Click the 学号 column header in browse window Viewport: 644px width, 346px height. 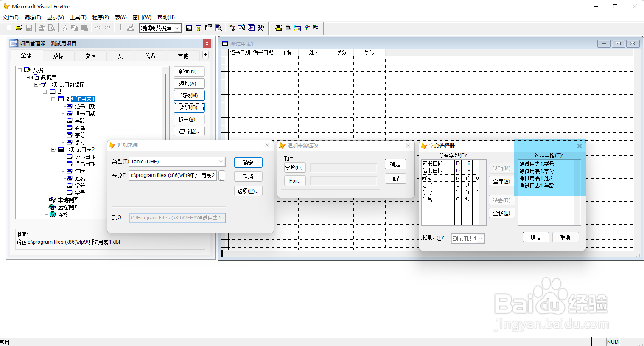coord(370,52)
